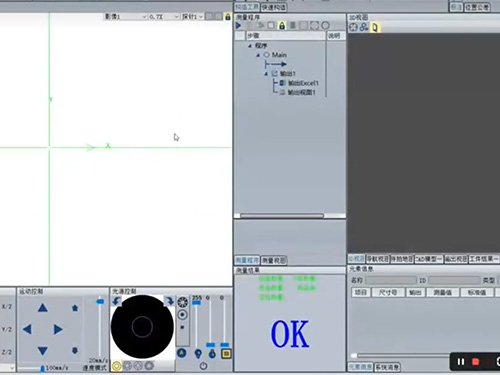Open the 0.7X magnification dropdown
Image resolution: width=500 pixels, height=375 pixels.
tap(164, 17)
